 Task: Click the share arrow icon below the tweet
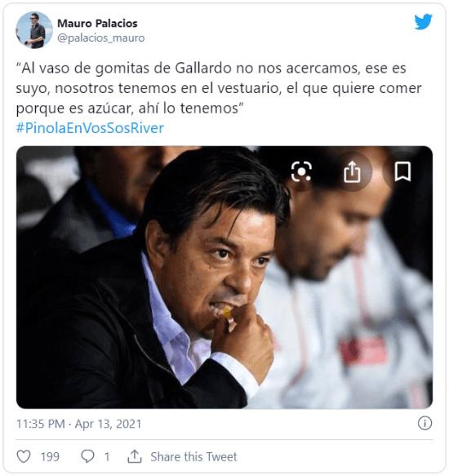[135, 456]
